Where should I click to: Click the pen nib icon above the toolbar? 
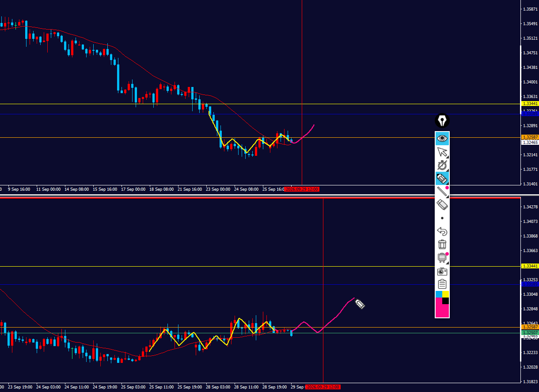442,121
